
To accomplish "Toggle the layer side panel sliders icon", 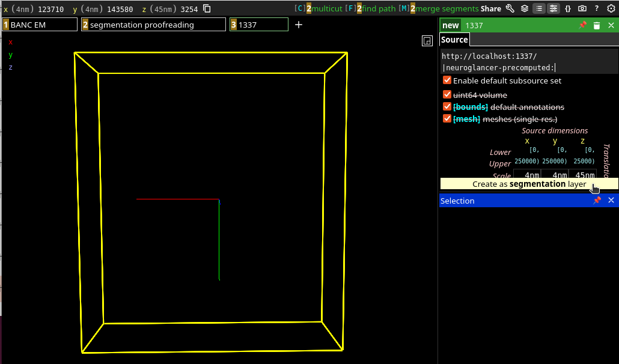I will click(x=553, y=8).
